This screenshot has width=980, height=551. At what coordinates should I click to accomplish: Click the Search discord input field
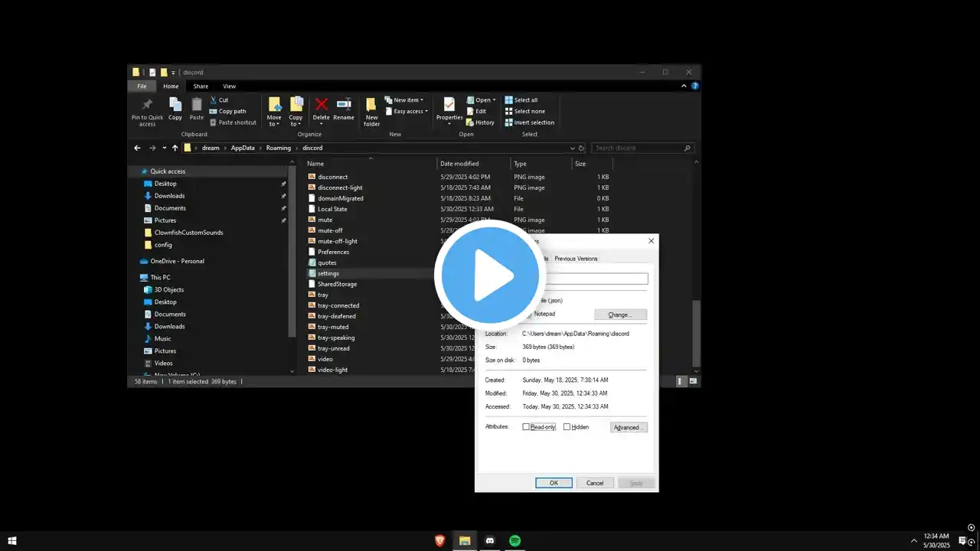639,148
